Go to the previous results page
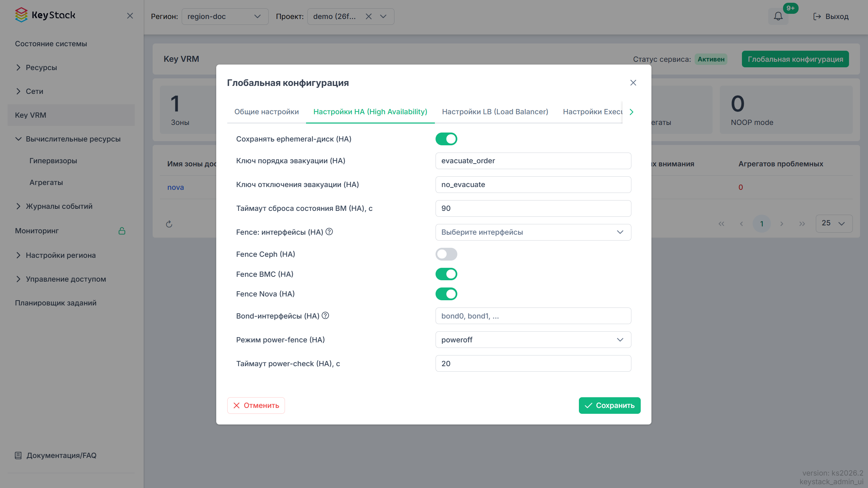The width and height of the screenshot is (868, 488). pyautogui.click(x=741, y=224)
